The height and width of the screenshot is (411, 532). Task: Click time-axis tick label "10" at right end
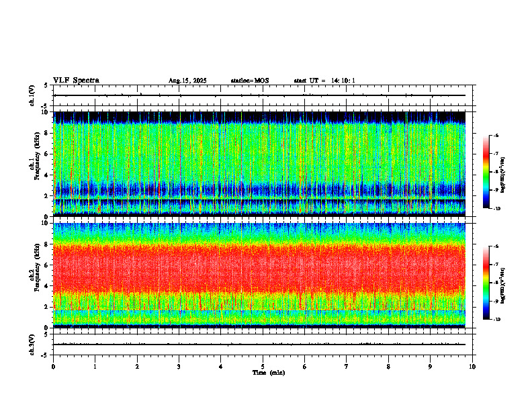click(x=472, y=367)
